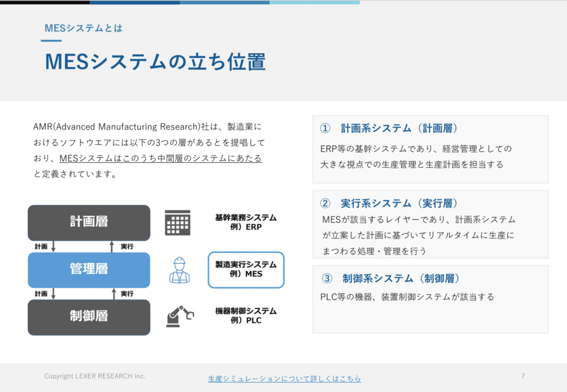
Task: Click the up arrow between 計画層 and 管理層
Action: point(112,246)
